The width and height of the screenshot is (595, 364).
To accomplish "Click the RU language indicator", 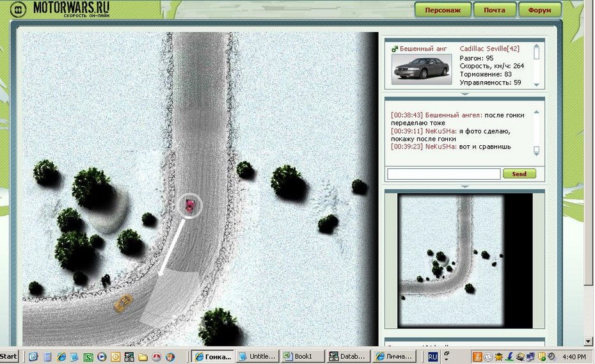I will pyautogui.click(x=432, y=357).
